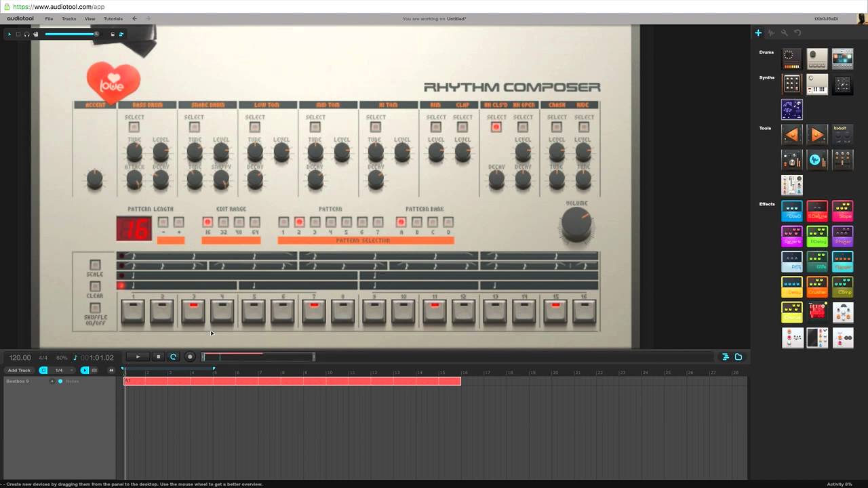868x488 pixels.
Task: Set edit range to 32
Action: pos(223,222)
